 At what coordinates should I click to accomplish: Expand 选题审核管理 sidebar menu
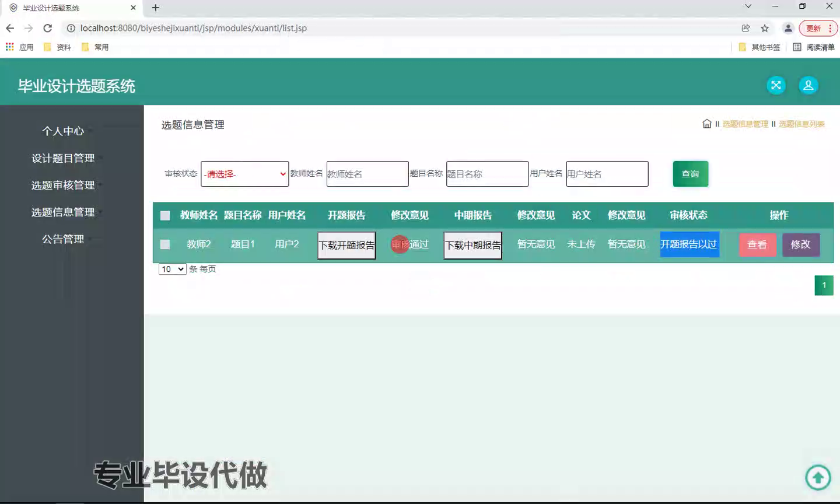tap(63, 185)
